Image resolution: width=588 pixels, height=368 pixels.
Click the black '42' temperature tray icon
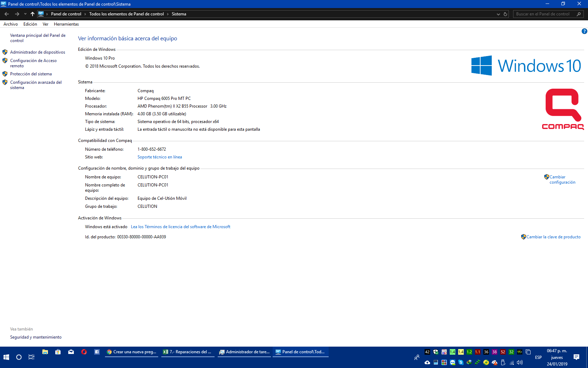pyautogui.click(x=427, y=352)
